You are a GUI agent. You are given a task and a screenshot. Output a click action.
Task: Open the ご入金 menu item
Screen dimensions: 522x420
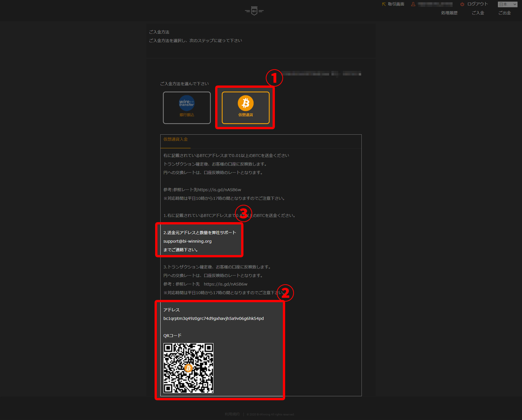point(478,13)
